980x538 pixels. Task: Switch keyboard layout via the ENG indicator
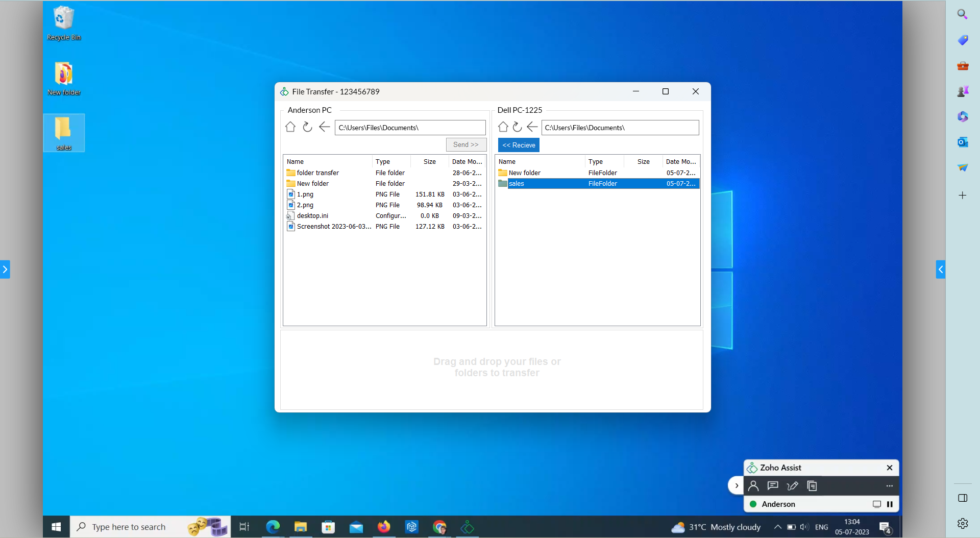click(x=822, y=527)
